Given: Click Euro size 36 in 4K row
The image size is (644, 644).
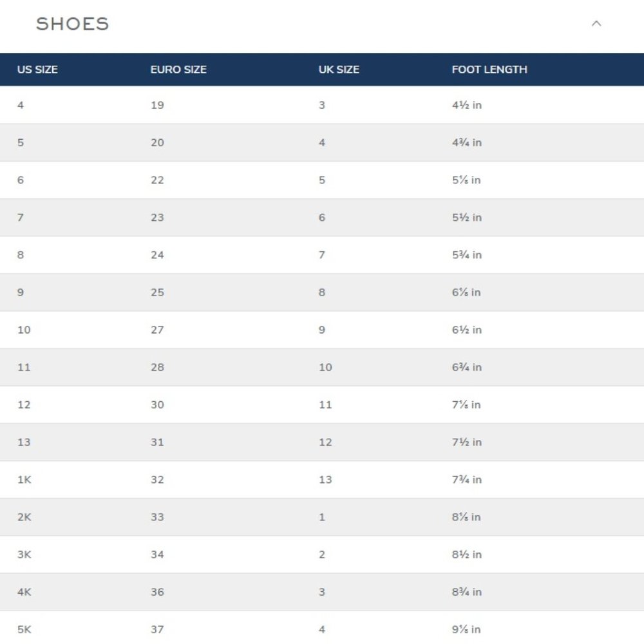Looking at the screenshot, I should (157, 592).
